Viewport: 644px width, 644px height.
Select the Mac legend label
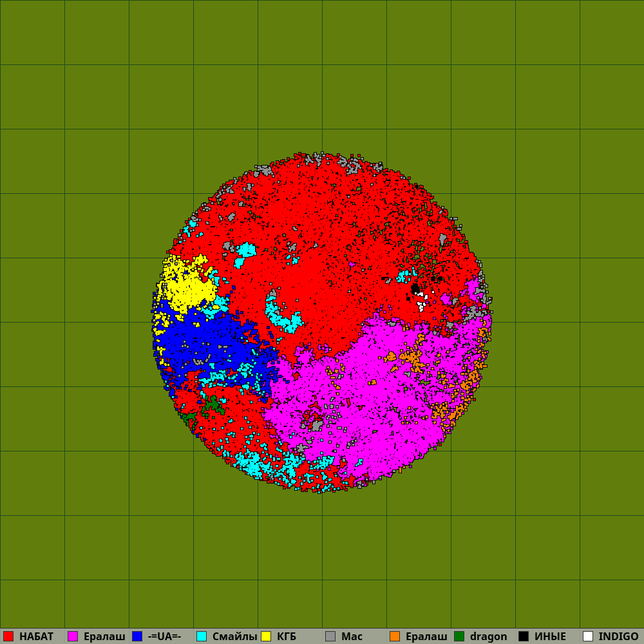pos(352,637)
